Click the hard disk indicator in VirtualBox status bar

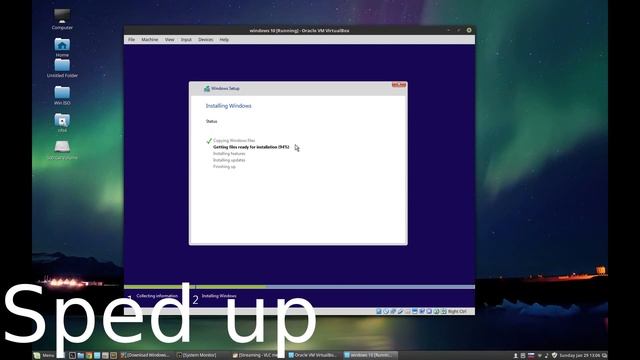coord(379,311)
